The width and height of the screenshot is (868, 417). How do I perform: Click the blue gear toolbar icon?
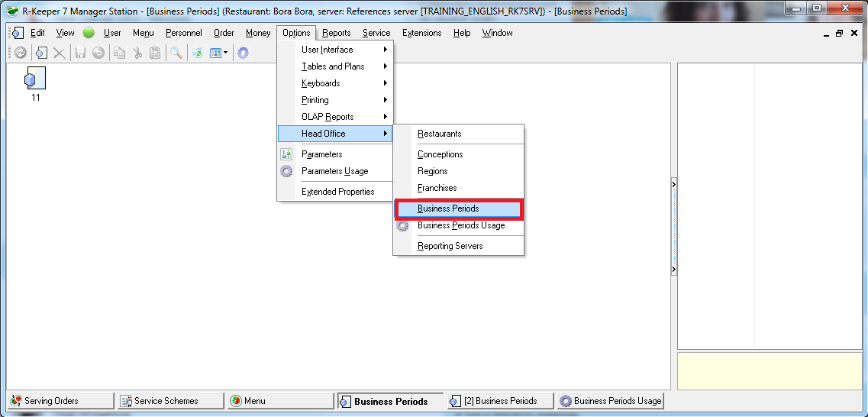[243, 53]
